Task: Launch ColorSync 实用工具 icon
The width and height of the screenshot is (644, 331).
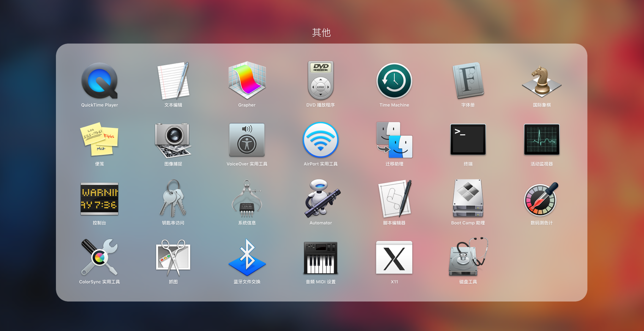Action: [99, 257]
